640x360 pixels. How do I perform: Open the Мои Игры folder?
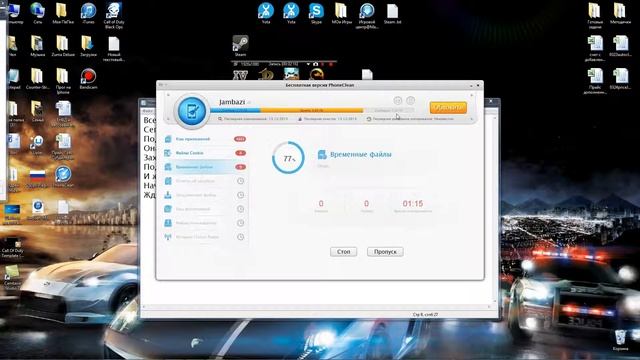click(341, 13)
